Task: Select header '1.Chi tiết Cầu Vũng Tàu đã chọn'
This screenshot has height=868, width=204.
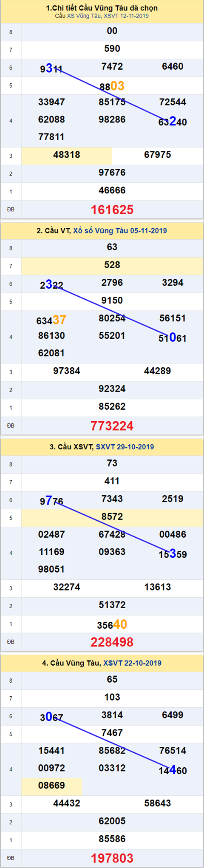Action: 102,8
